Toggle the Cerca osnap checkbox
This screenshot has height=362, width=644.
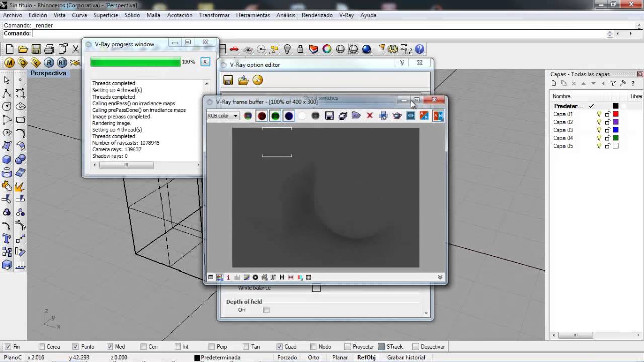[x=42, y=347]
